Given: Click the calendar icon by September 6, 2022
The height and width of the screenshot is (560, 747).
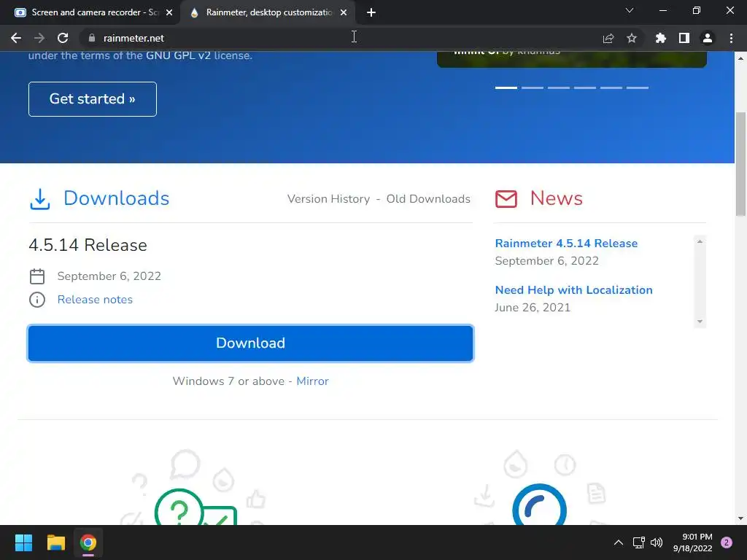Looking at the screenshot, I should click(x=37, y=276).
